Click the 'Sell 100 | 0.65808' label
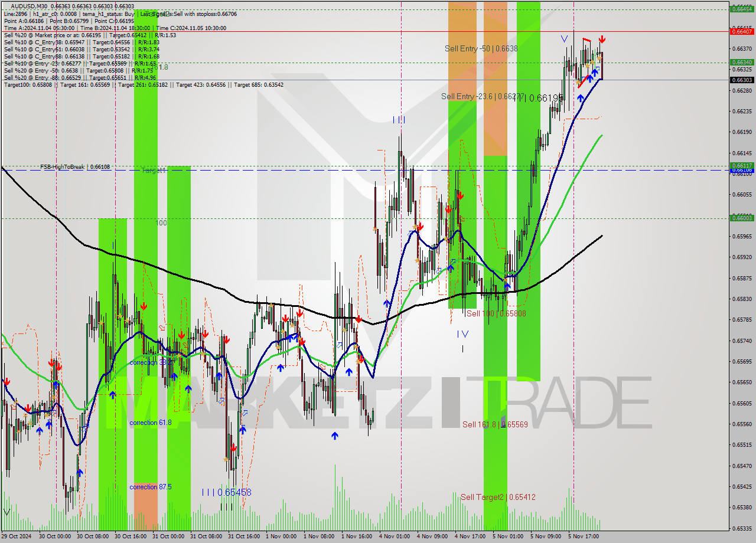 496,313
